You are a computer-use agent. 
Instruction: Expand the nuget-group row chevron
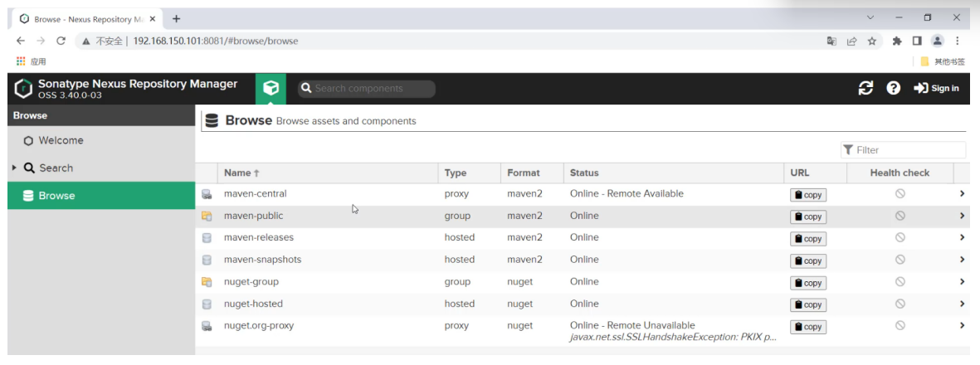coord(963,282)
